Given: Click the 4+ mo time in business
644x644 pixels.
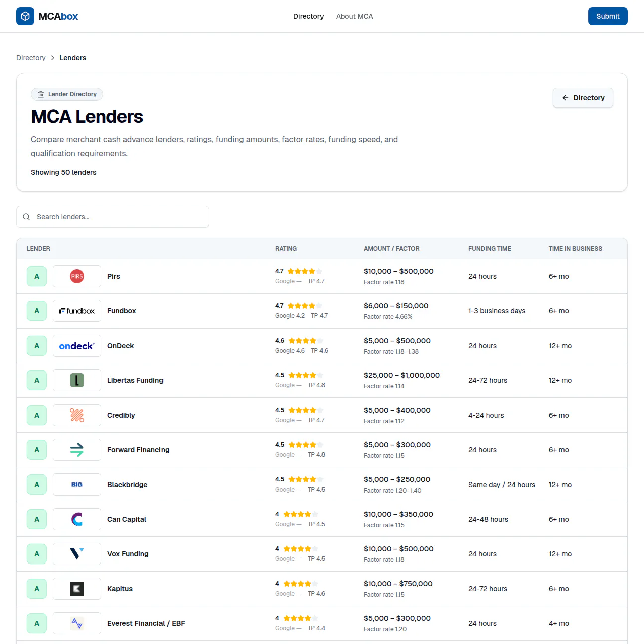Looking at the screenshot, I should (559, 623).
